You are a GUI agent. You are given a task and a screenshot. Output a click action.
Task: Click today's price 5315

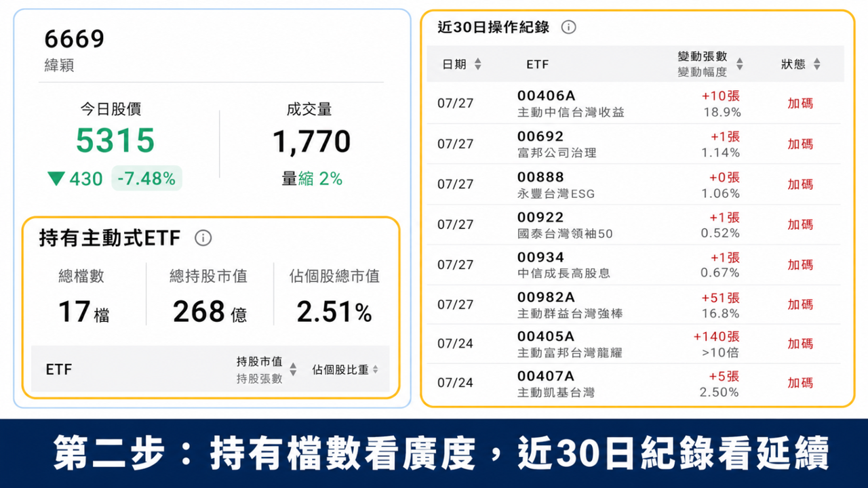point(115,141)
